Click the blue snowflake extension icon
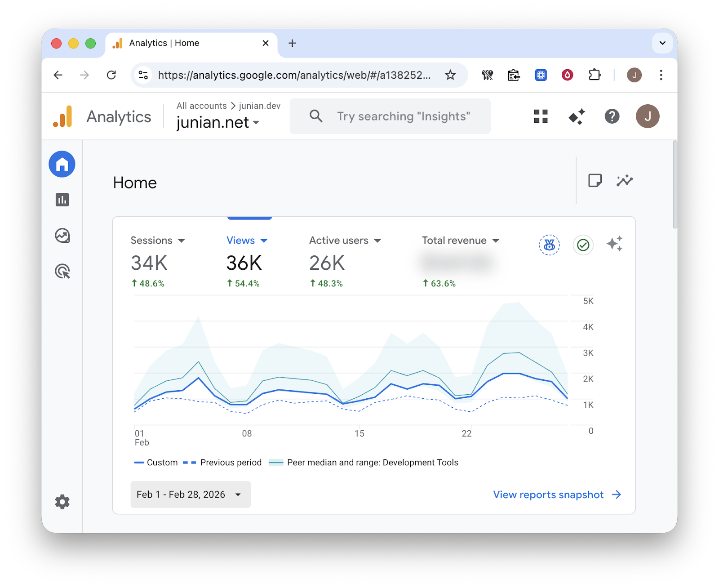Image resolution: width=719 pixels, height=588 pixels. point(541,75)
